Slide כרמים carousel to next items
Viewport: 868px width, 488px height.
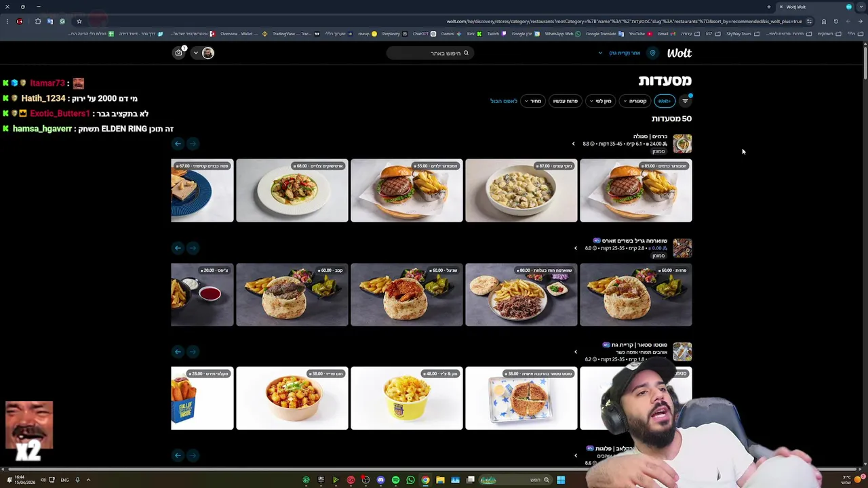click(x=178, y=144)
